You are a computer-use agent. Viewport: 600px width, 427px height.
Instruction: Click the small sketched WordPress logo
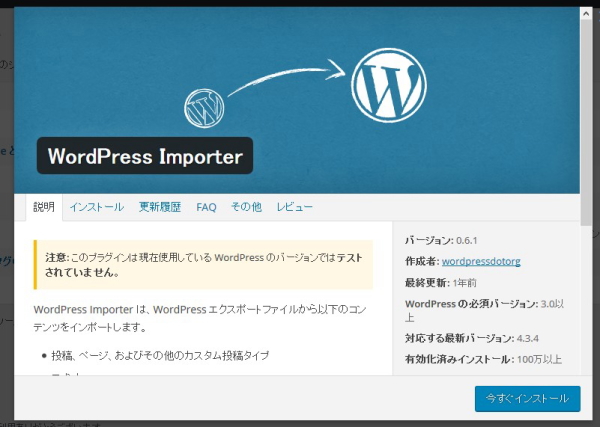click(204, 108)
